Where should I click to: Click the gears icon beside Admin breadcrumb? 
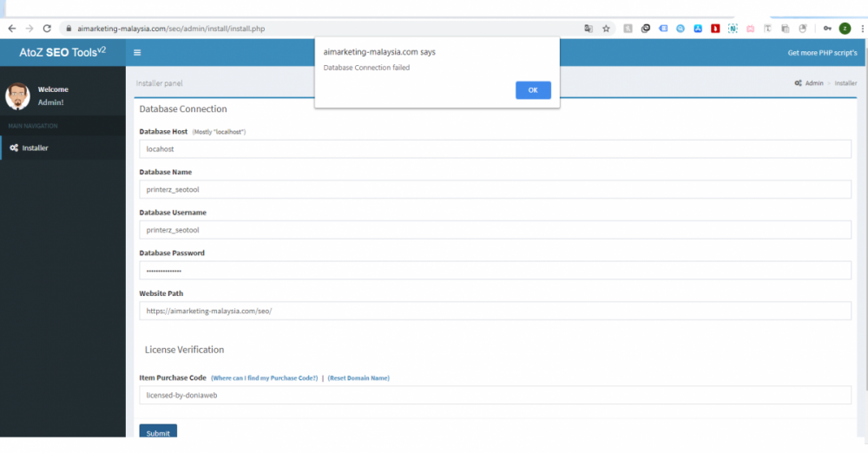tap(799, 83)
